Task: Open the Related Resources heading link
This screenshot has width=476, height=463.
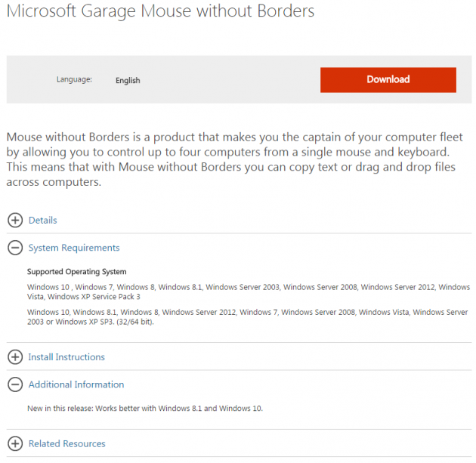Action: [x=66, y=444]
